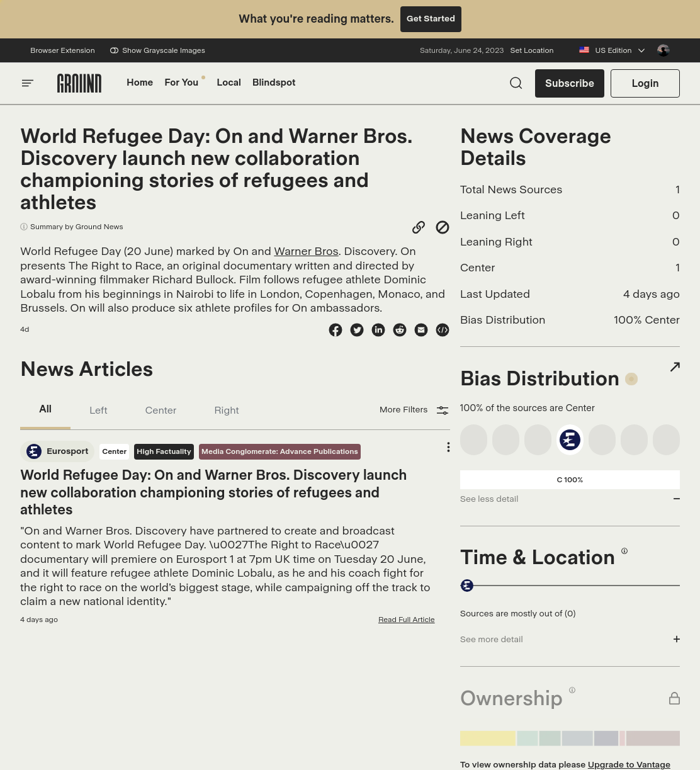The width and height of the screenshot is (700, 770).
Task: Share story via email icon
Action: pos(421,330)
